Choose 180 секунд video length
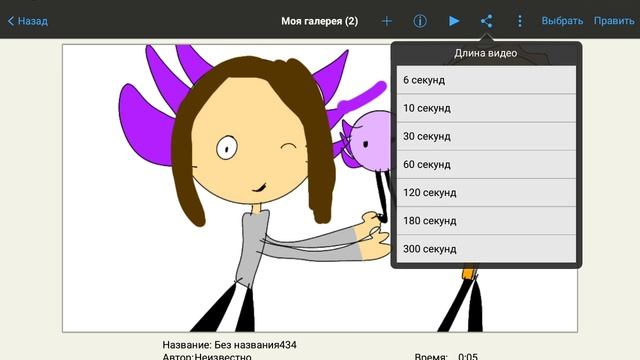 click(486, 221)
